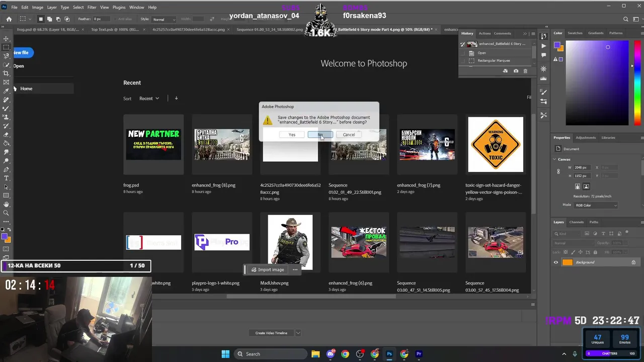Select the Lasso tool
Viewport: 644px width, 362px height.
6,56
